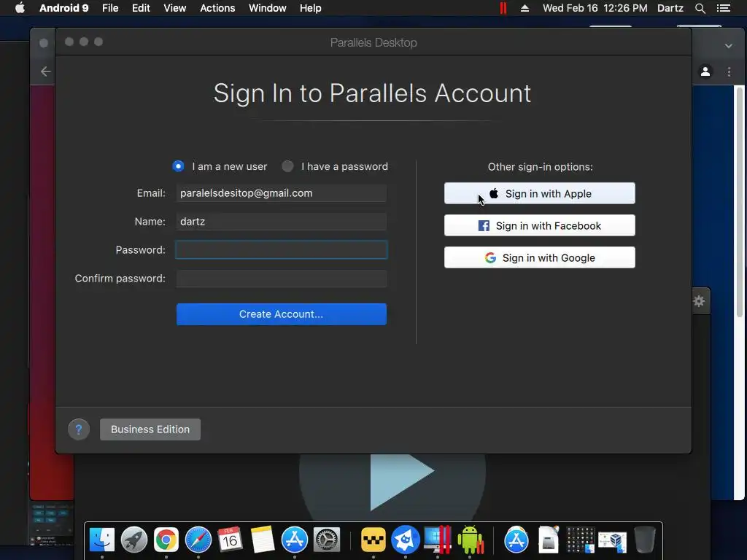Open Launchpad rocket icon in dock
747x560 pixels.
pyautogui.click(x=134, y=540)
